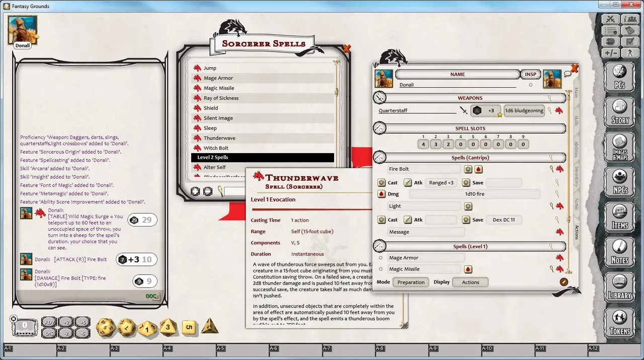Screen dimensions: 644x360
Task: Pick the d10 die
Action: (147, 328)
